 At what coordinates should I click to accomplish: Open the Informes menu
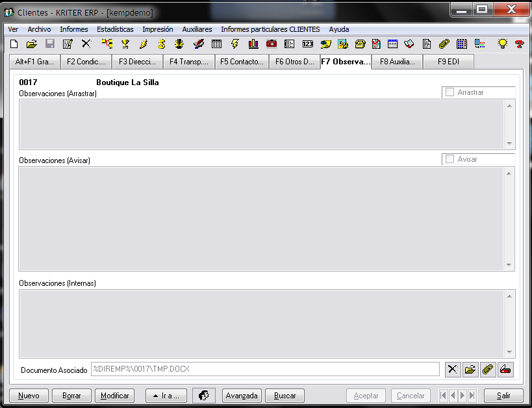click(x=74, y=29)
